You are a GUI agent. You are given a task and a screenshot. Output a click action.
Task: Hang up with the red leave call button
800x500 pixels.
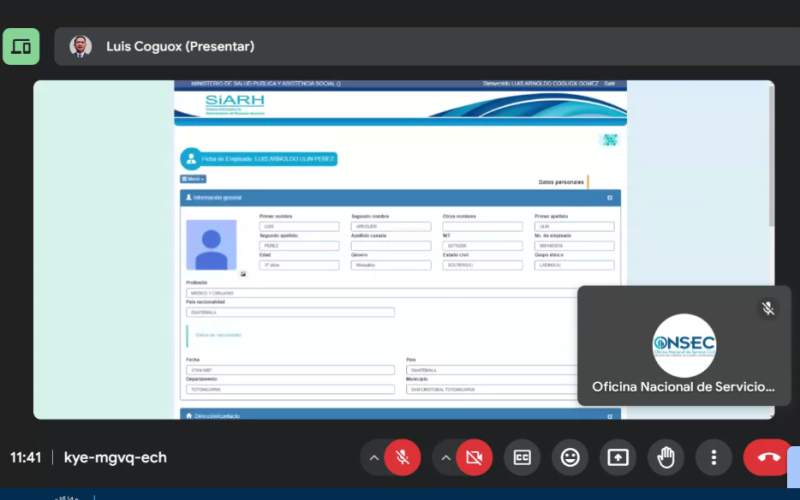pos(767,457)
